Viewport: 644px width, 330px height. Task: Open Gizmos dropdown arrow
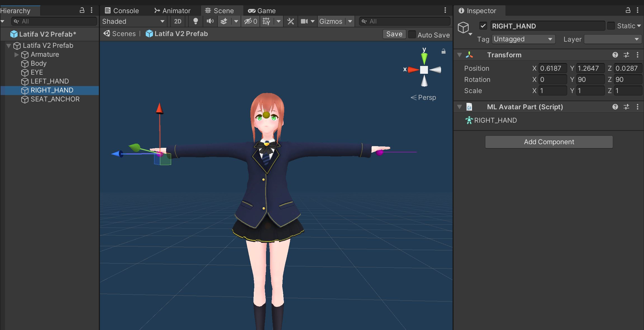[350, 21]
